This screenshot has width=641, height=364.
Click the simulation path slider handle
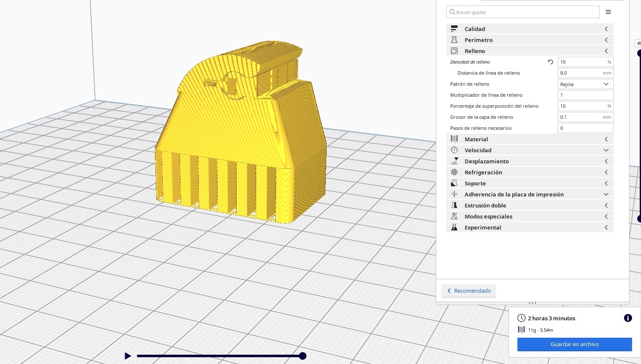point(302,356)
